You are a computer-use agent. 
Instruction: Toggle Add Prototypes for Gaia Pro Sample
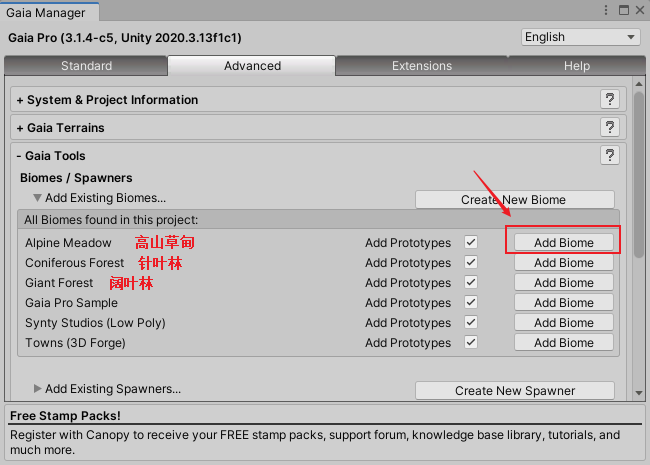pyautogui.click(x=471, y=302)
